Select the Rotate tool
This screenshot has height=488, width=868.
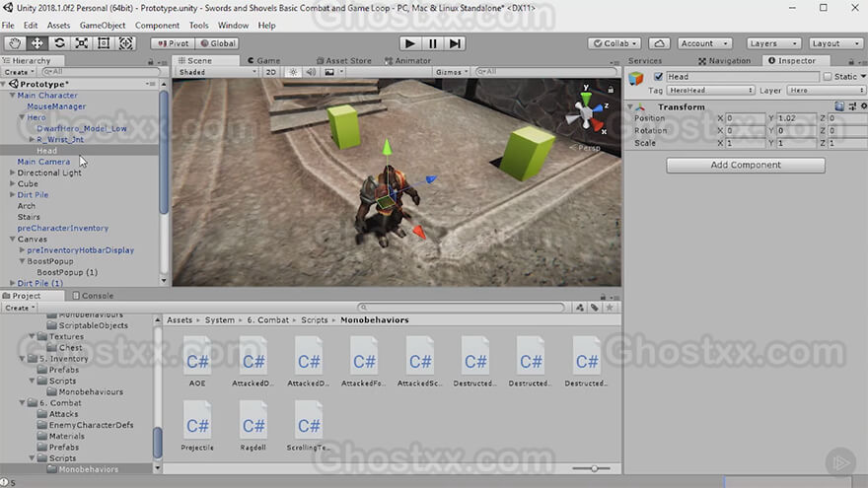(59, 43)
